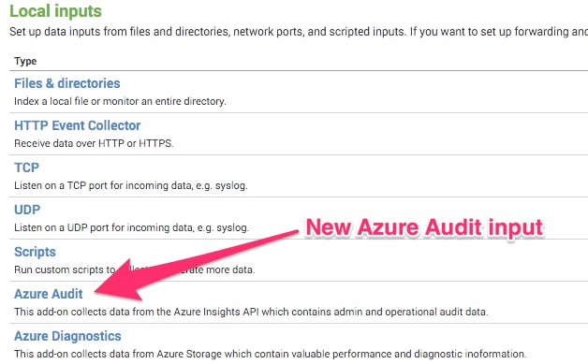Open the Azure Audit input
588x364 pixels.
click(49, 294)
